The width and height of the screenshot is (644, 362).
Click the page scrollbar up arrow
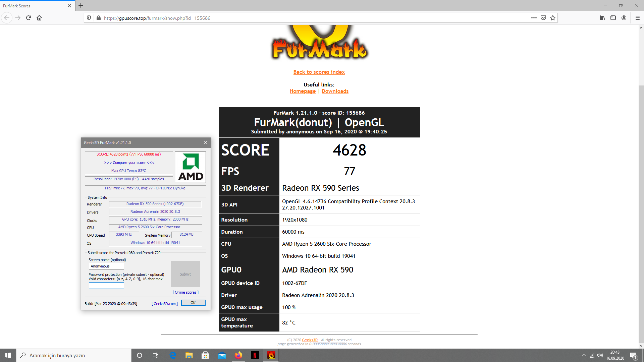[x=641, y=28]
